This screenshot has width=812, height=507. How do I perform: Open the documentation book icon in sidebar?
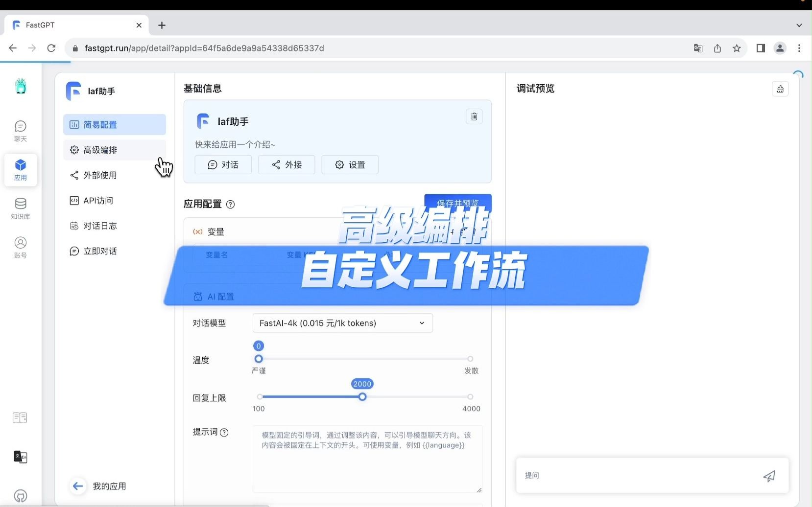click(20, 417)
